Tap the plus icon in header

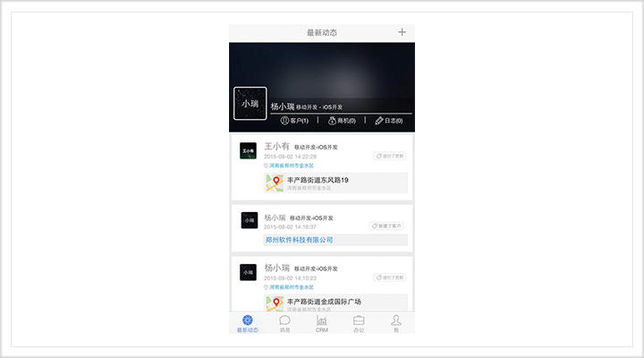pyautogui.click(x=402, y=32)
